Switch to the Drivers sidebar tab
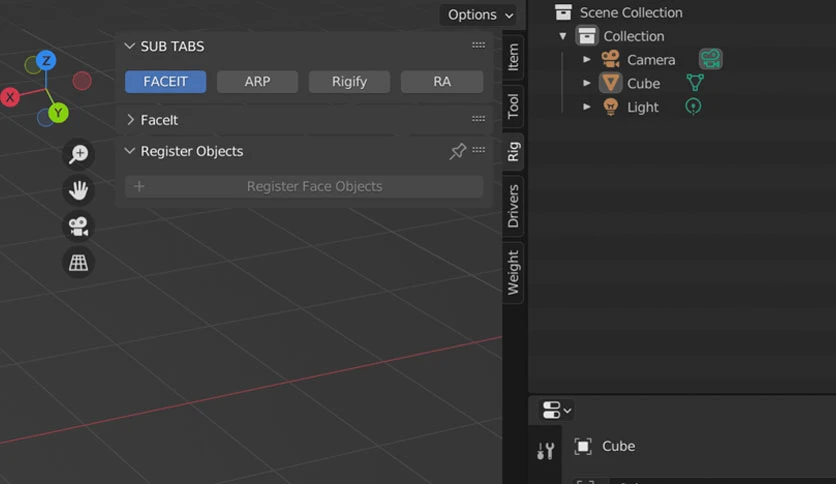Viewport: 836px width, 484px height. click(513, 206)
